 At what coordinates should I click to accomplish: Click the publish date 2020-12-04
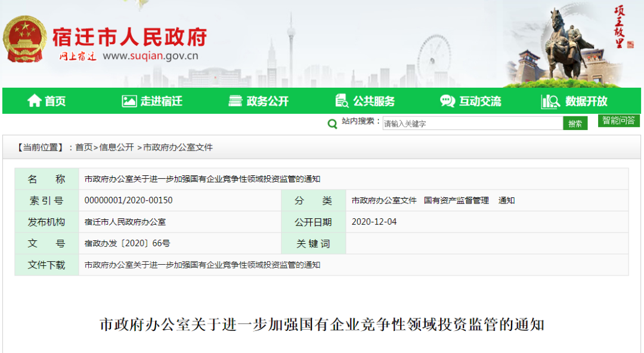pos(374,222)
